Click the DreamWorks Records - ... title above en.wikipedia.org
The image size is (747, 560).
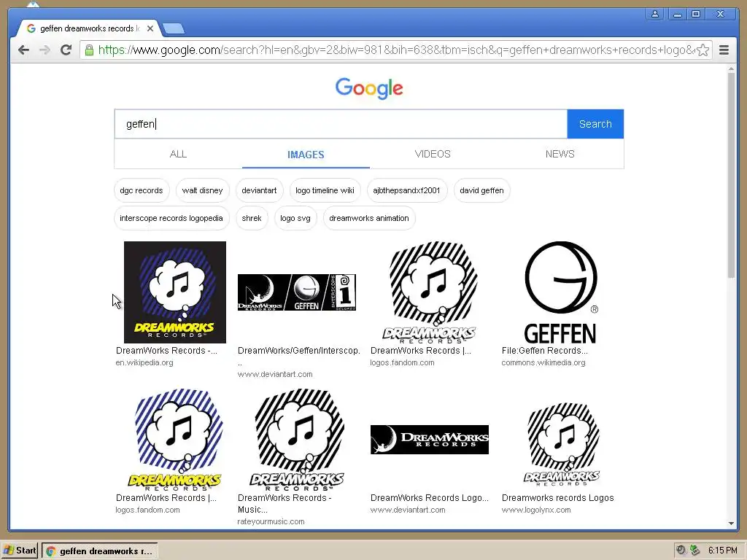click(166, 351)
